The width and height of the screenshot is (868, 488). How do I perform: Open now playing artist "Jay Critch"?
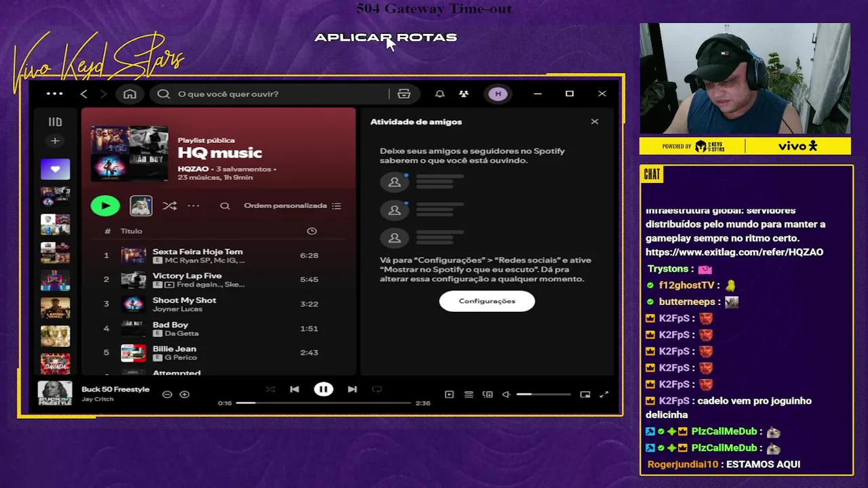(x=98, y=399)
